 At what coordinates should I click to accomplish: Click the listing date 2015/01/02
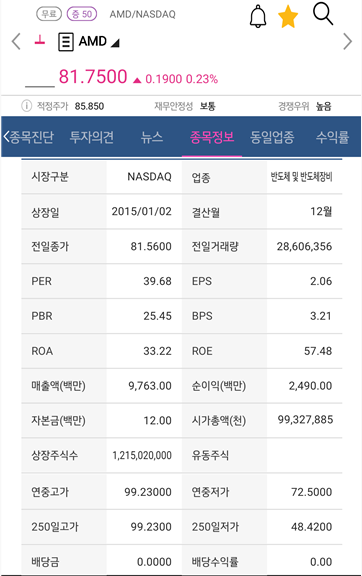point(141,211)
